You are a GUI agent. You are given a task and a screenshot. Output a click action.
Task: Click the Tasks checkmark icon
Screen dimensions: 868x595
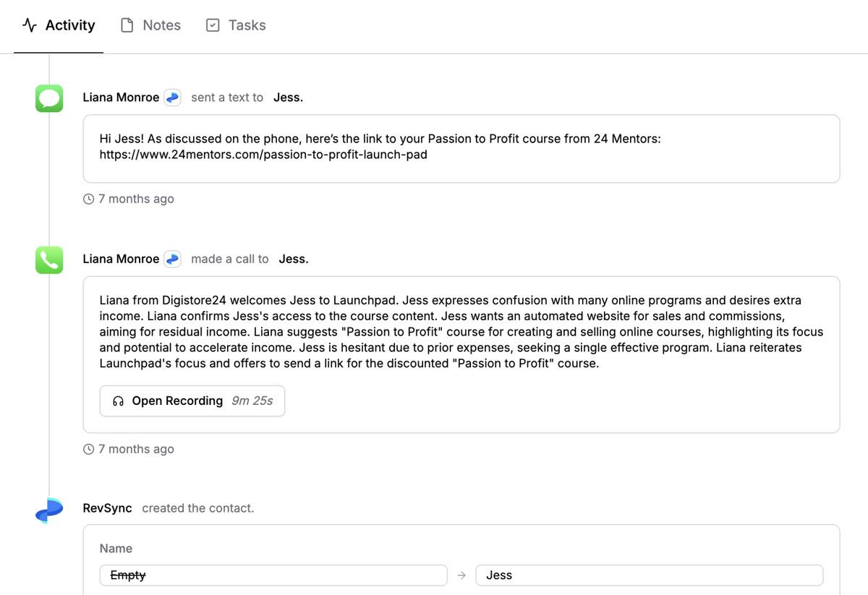coord(212,25)
